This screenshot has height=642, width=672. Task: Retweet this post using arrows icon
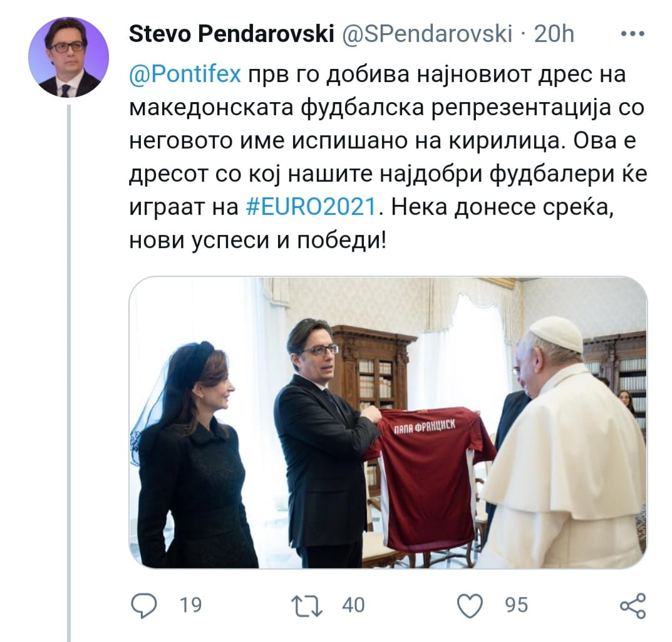306,605
